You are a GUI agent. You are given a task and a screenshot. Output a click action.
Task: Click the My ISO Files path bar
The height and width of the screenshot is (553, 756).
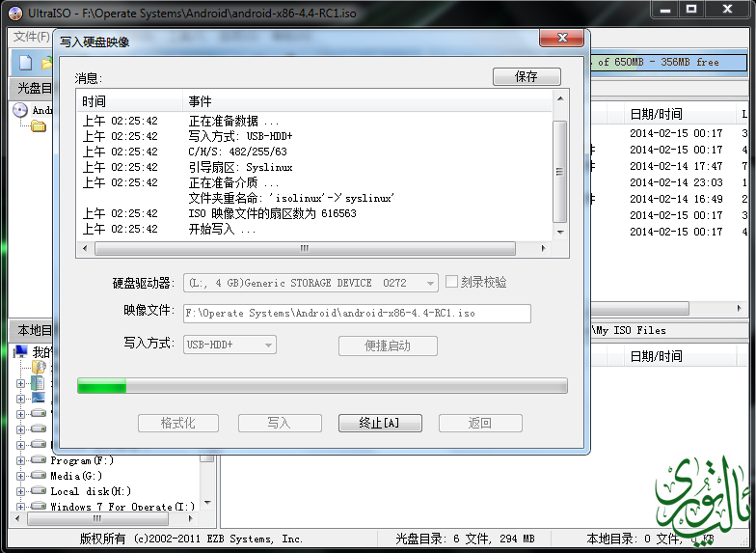tap(670, 330)
